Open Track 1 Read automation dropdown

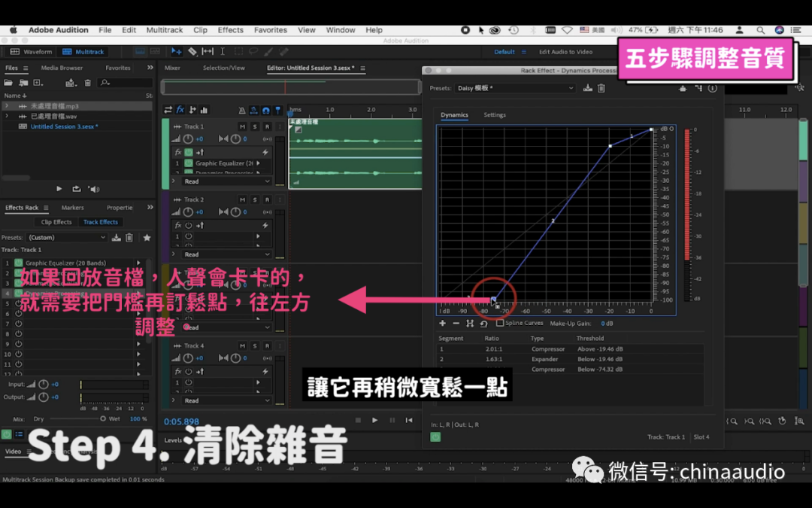point(227,181)
